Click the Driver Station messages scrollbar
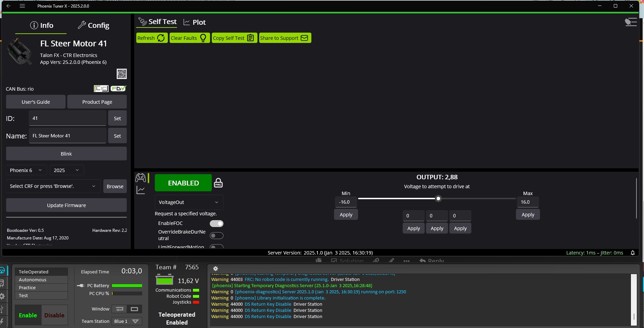This screenshot has width=644, height=328. [634, 299]
